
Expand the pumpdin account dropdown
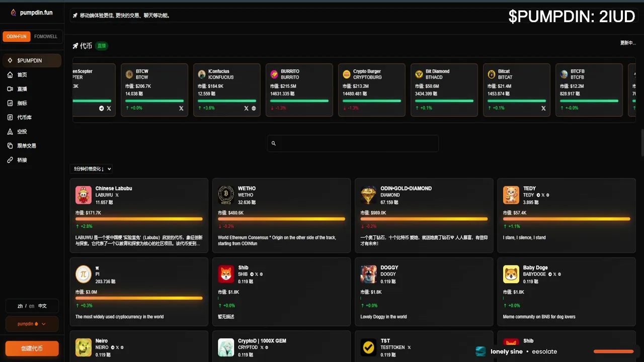pyautogui.click(x=32, y=324)
